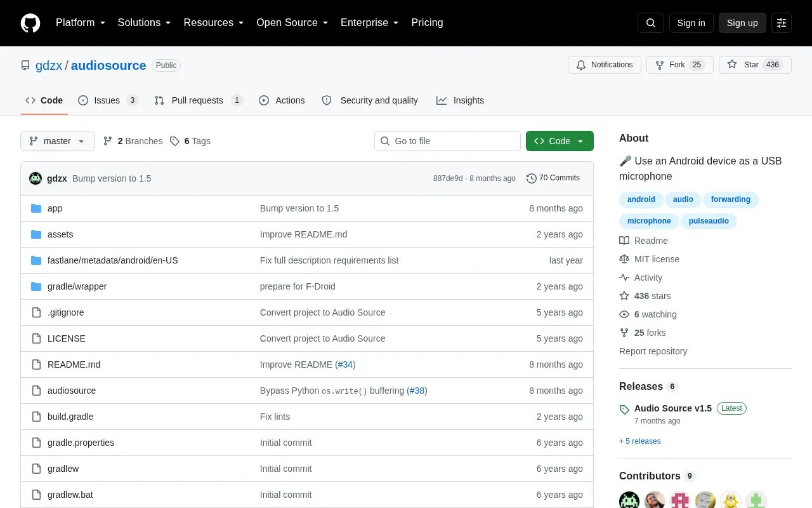Viewport: 812px width, 508px height.
Task: Switch to the Issues tab
Action: pos(108,100)
